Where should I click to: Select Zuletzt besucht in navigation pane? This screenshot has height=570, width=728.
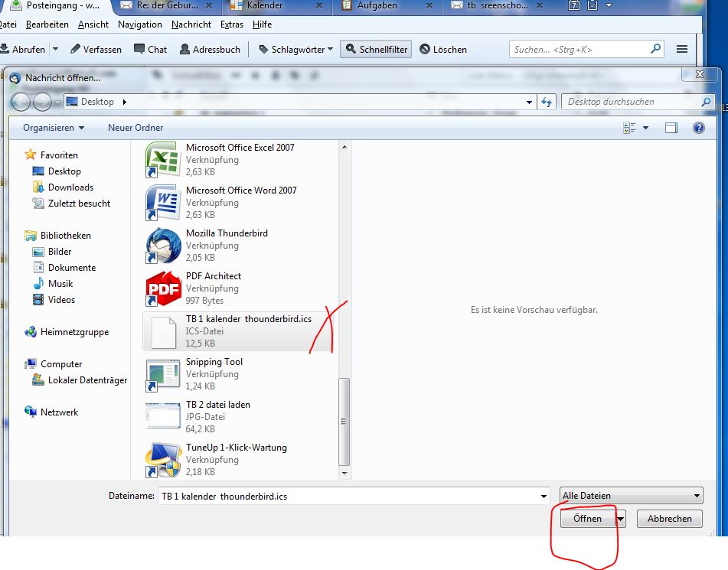coord(71,204)
